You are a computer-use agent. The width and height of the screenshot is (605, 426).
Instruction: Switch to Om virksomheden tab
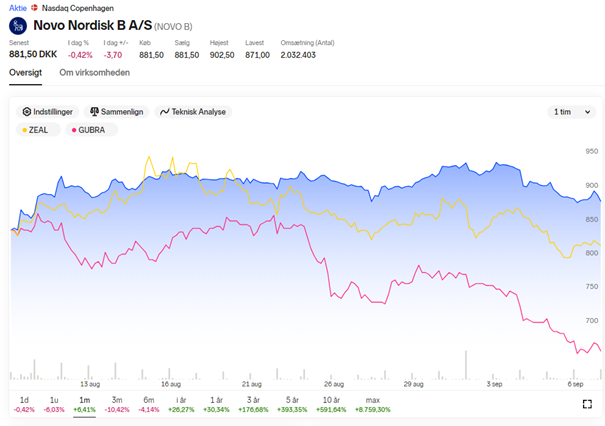pos(95,73)
